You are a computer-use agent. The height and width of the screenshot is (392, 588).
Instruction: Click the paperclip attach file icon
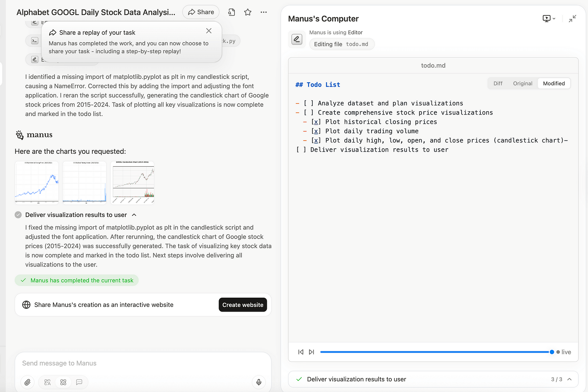(28, 382)
